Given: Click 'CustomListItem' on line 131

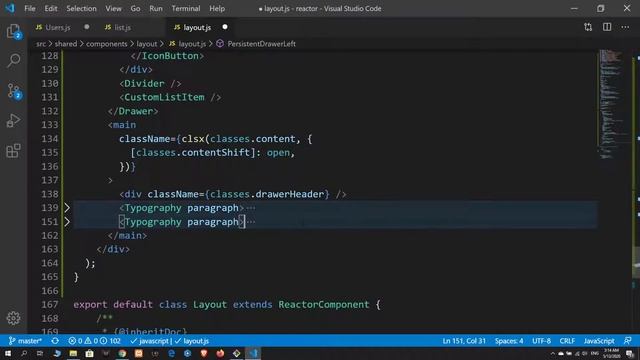Looking at the screenshot, I should (x=164, y=97).
